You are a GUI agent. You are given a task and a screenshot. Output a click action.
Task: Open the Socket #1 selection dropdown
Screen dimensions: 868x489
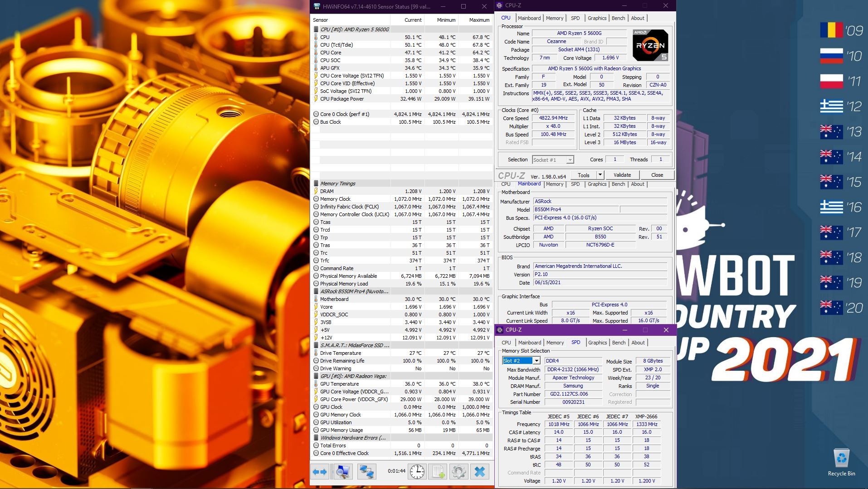(x=570, y=160)
